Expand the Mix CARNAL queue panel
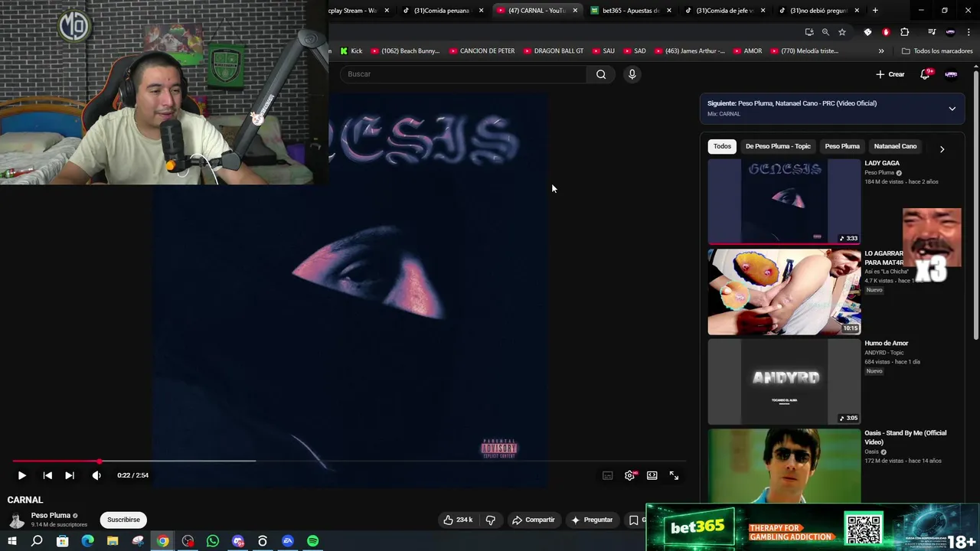 point(952,109)
